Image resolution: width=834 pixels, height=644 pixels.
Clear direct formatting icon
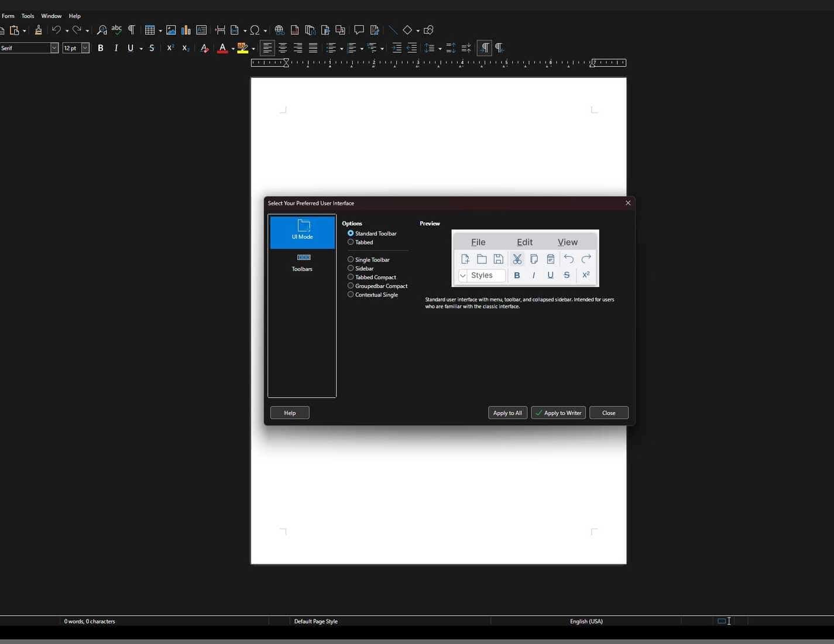click(204, 48)
